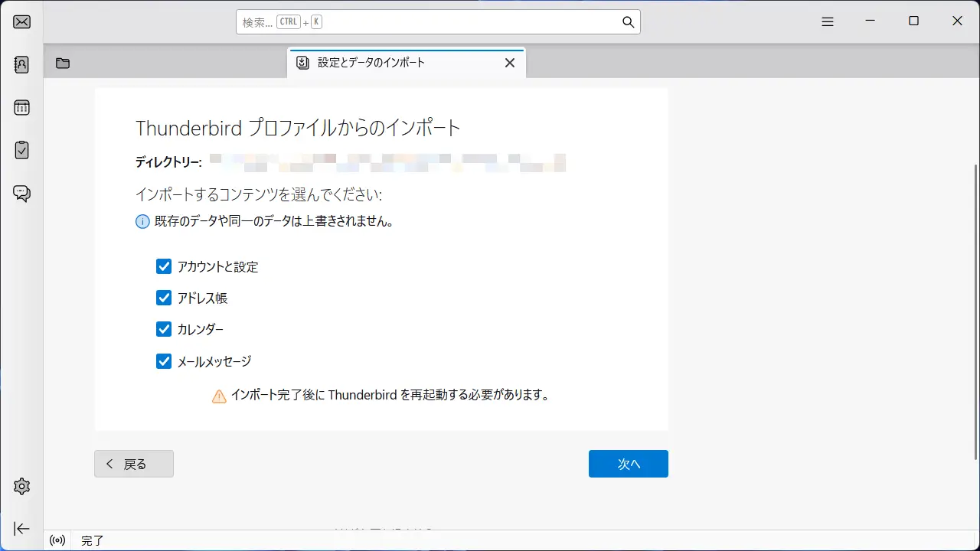Uncheck アカウントと設定 checkbox
The height and width of the screenshot is (551, 980).
164,266
